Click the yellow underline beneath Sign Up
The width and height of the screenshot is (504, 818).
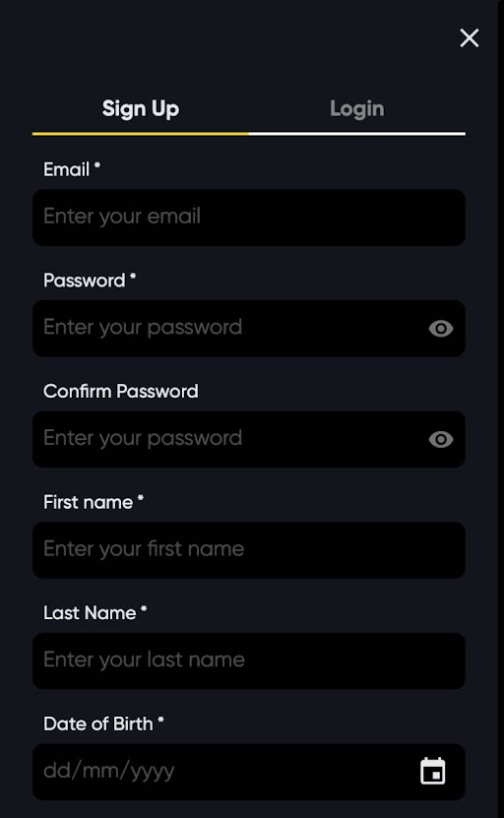141,134
